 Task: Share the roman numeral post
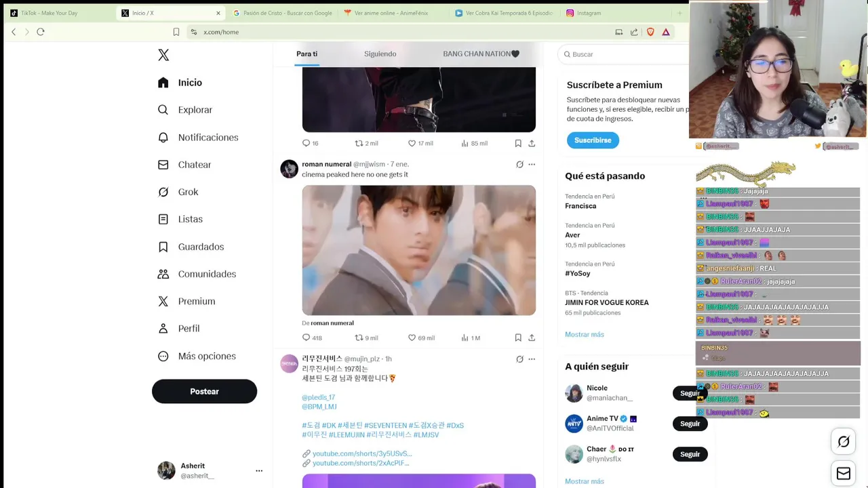point(532,338)
